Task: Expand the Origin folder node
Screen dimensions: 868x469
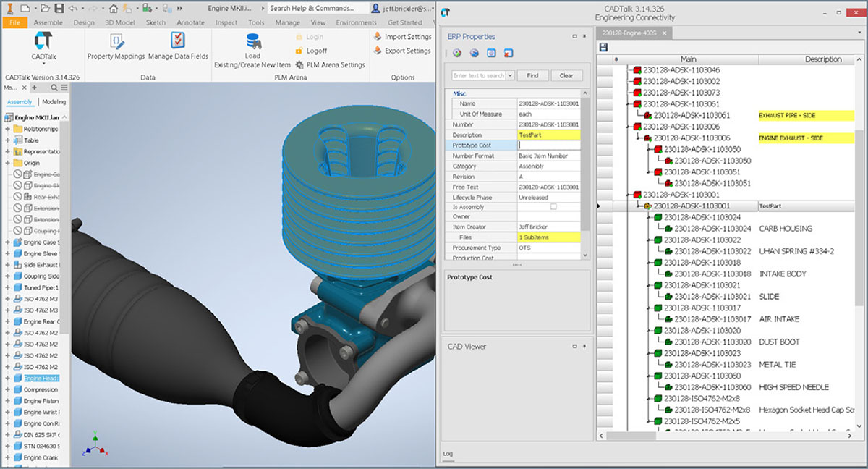Action: tap(8, 163)
